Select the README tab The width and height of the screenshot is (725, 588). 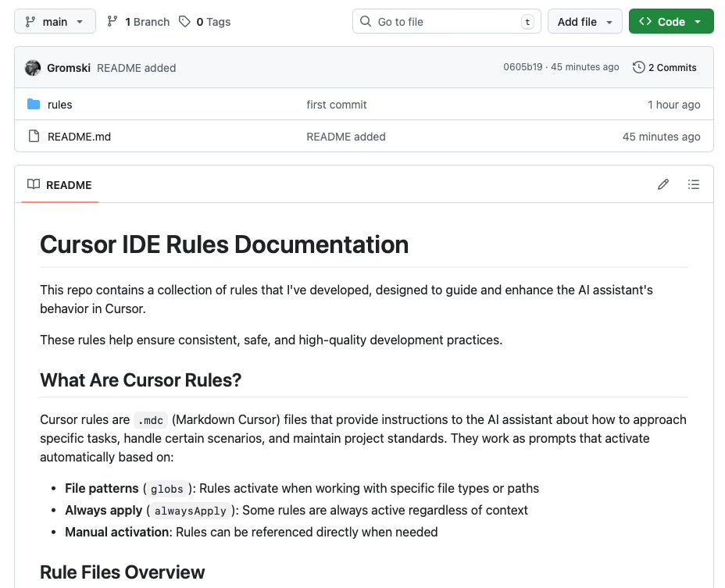click(x=59, y=185)
